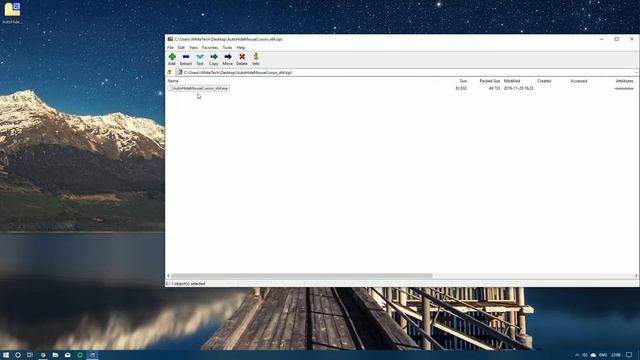The width and height of the screenshot is (640, 360).
Task: Click the taskbar clock
Action: tap(616, 355)
